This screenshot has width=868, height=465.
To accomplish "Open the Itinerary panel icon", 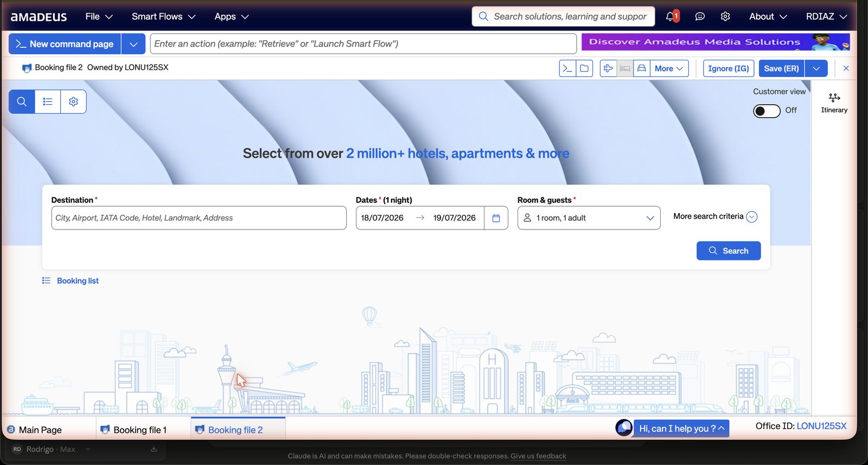I will tap(834, 103).
